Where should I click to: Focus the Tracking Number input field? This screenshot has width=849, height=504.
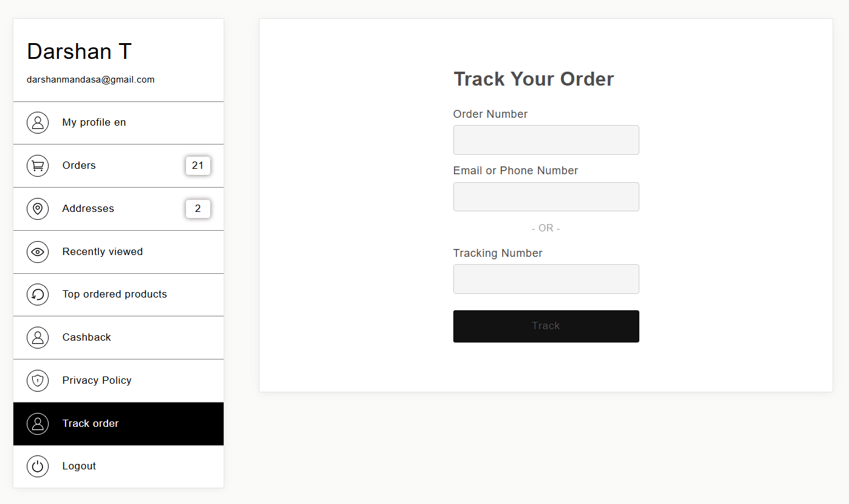(x=546, y=279)
